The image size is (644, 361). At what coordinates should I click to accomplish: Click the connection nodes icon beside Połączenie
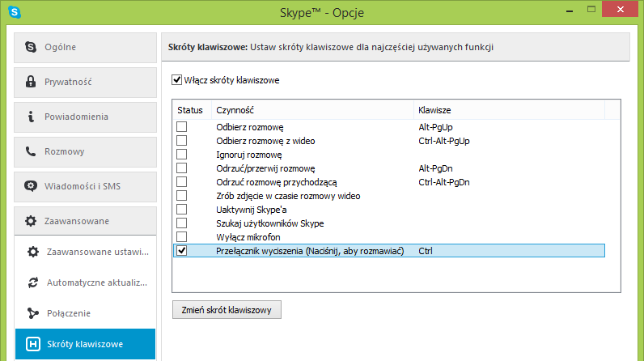coord(33,313)
